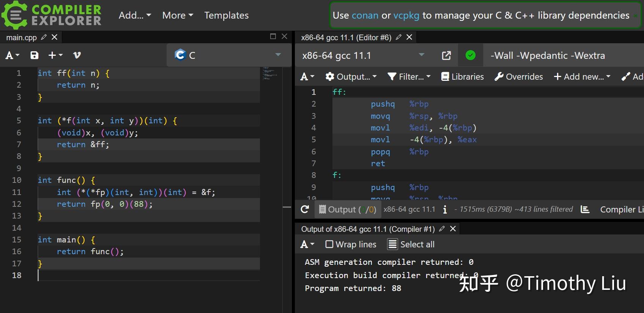This screenshot has height=313, width=644.
Task: Maximize the editor pane
Action: click(x=273, y=36)
